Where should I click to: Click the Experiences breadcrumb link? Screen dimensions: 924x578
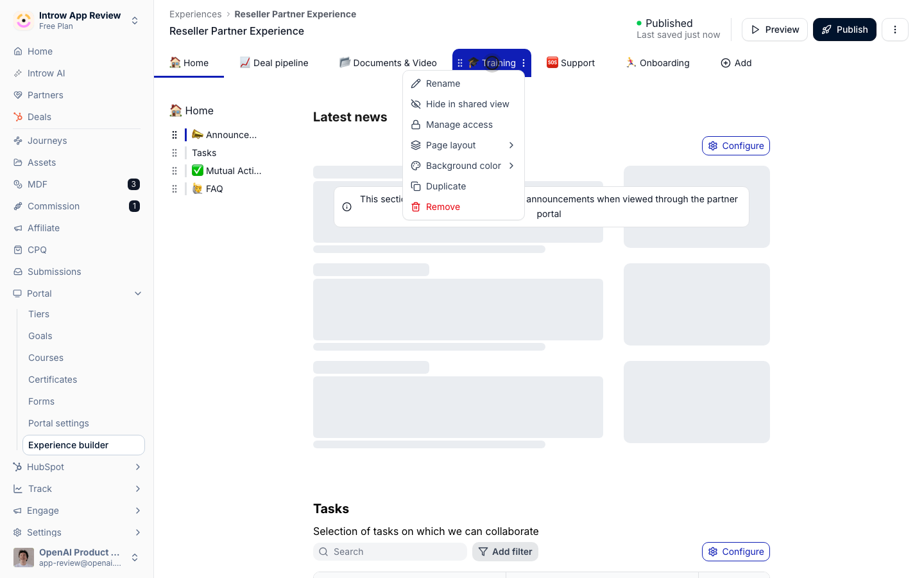pos(196,14)
